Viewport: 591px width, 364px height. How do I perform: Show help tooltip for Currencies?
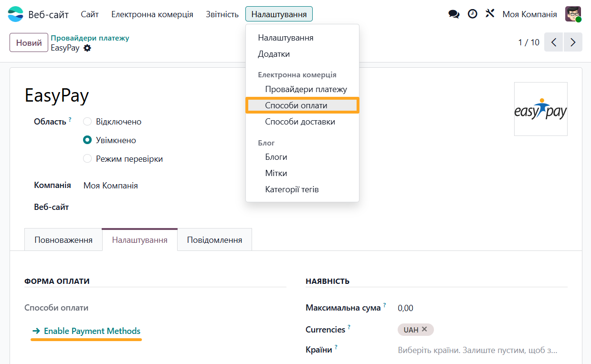coord(349,327)
